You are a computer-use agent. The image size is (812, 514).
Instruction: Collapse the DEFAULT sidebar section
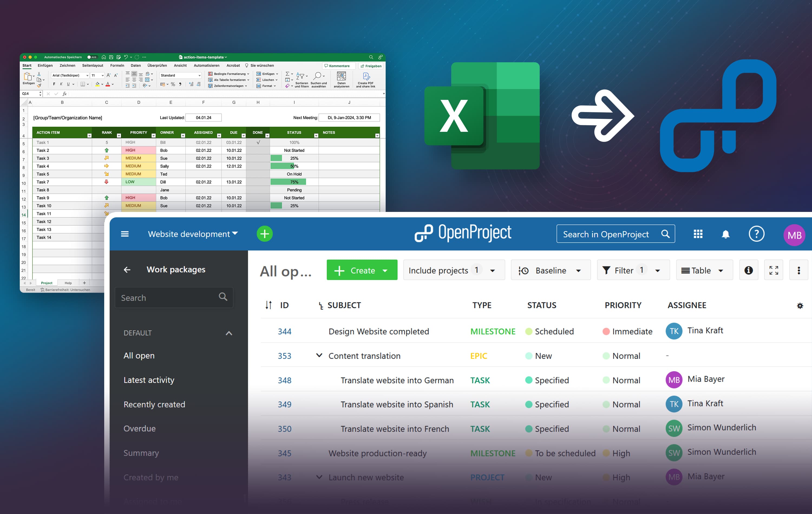[x=229, y=333]
